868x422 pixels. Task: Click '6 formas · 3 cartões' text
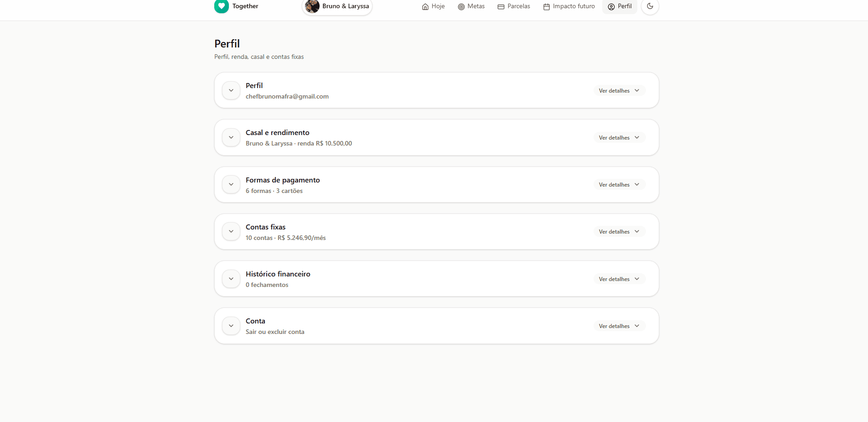[x=274, y=191]
